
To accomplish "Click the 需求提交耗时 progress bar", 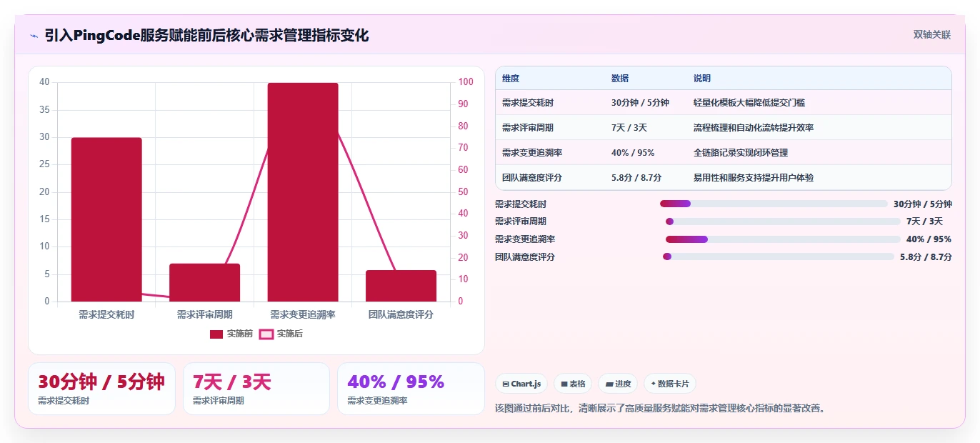I will click(774, 204).
